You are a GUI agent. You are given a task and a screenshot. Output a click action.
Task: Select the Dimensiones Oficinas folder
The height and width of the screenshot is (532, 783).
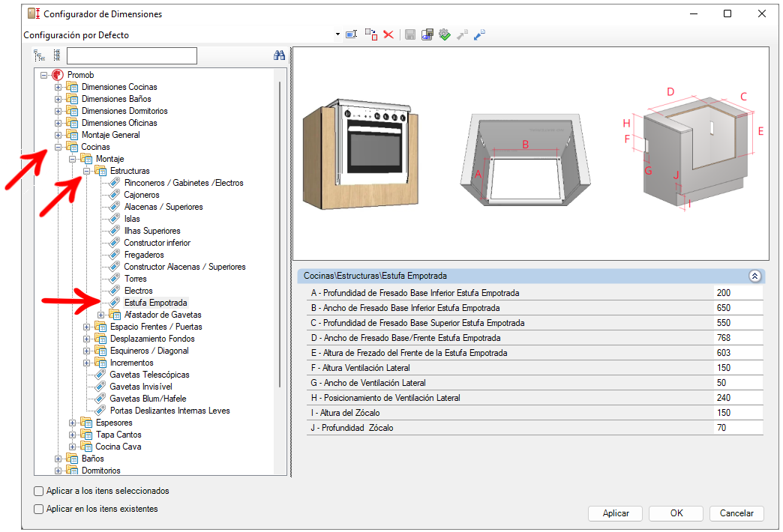(x=119, y=123)
